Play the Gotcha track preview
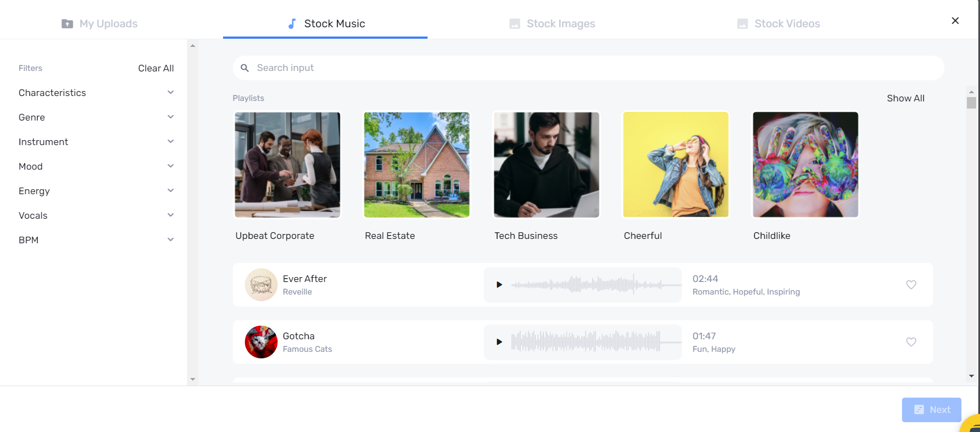 pos(499,342)
